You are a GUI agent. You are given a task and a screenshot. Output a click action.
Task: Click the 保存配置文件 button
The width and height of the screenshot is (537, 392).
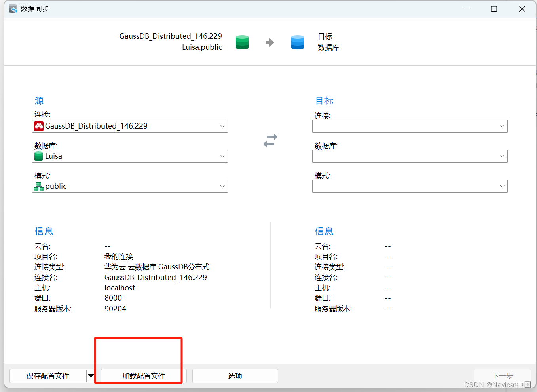48,376
